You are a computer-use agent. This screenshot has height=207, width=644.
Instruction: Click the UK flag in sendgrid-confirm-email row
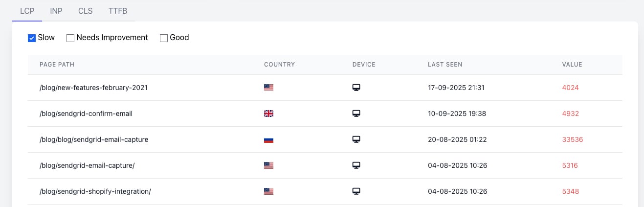coord(268,114)
